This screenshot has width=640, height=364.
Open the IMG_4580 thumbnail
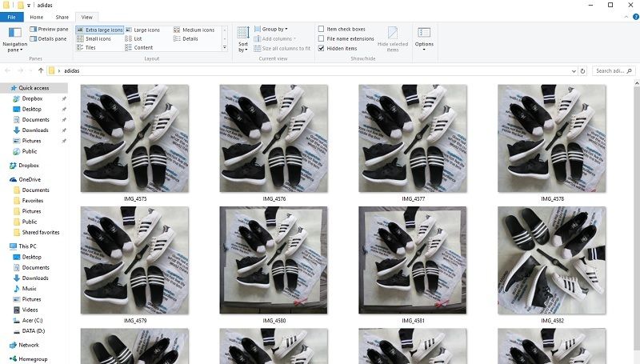tap(274, 260)
